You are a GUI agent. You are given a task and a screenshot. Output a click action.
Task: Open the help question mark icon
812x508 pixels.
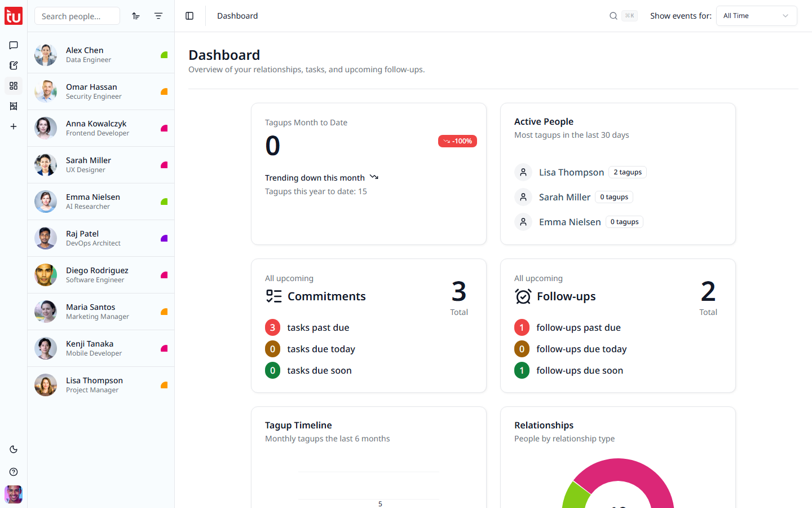[14, 472]
